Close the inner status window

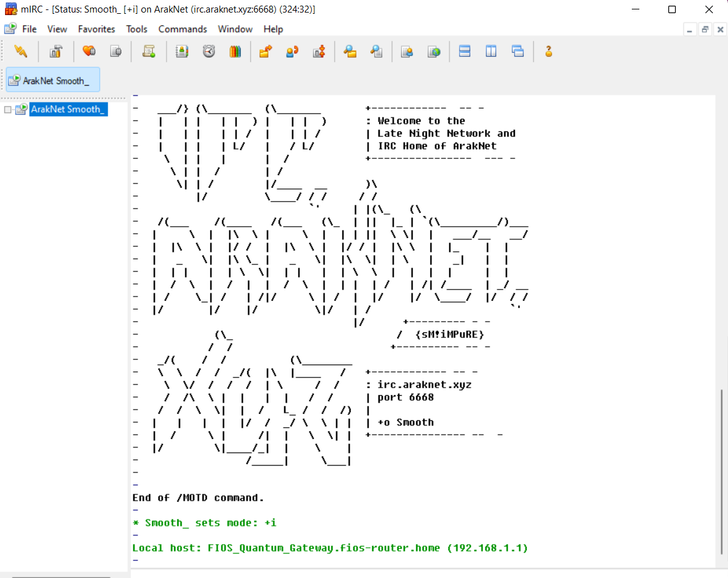point(720,30)
